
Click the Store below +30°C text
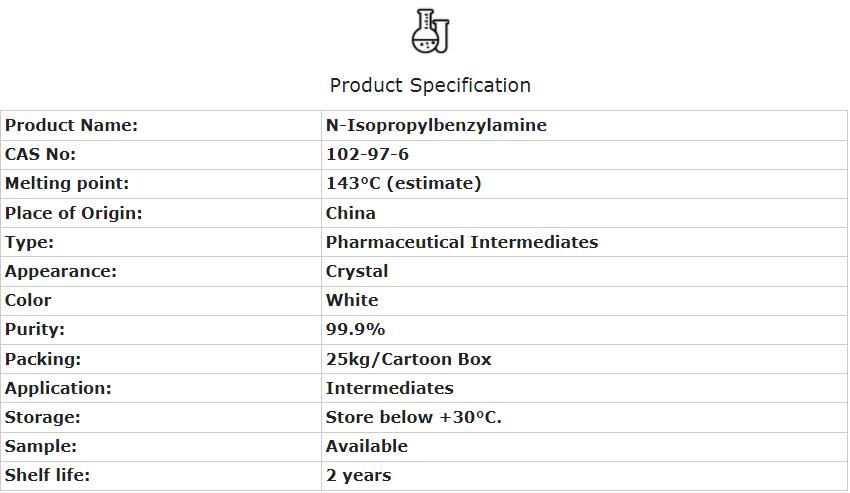tap(414, 417)
